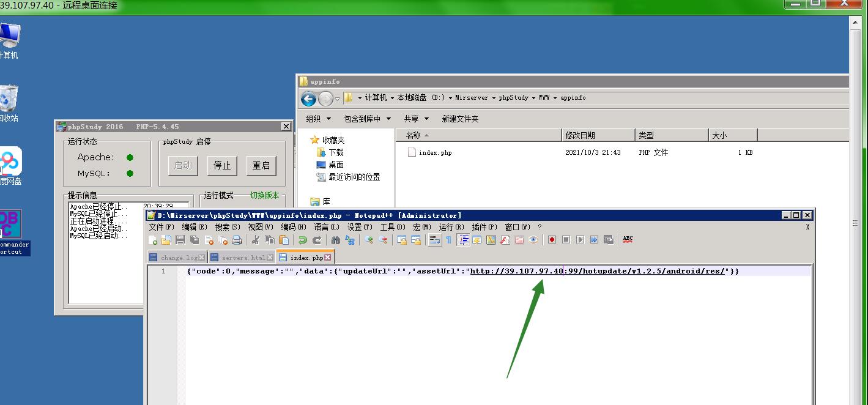Image resolution: width=868 pixels, height=405 pixels.
Task: Start macro recording with red dot icon
Action: coord(552,240)
